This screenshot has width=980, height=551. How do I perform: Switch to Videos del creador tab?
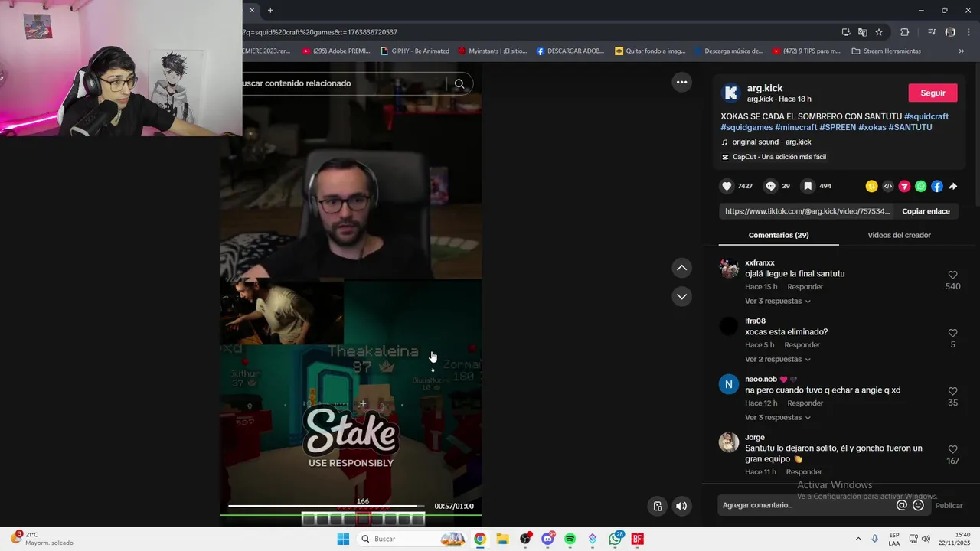click(899, 235)
